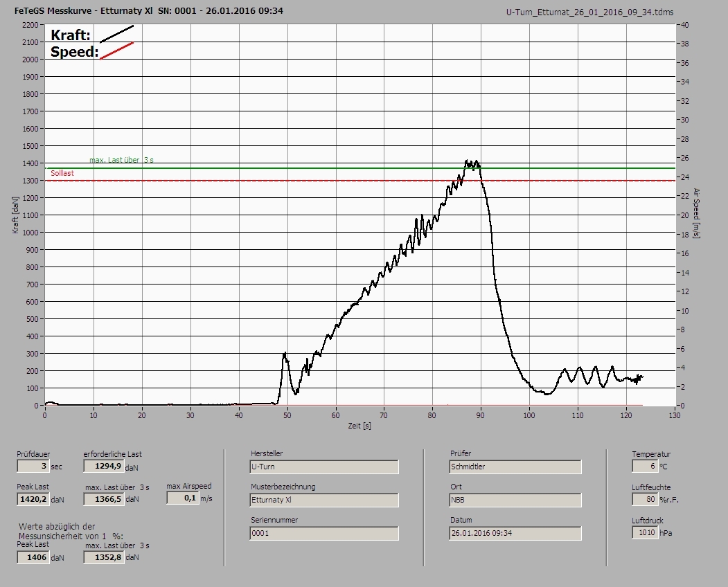Click the Seriennummer field showing 0001
Screen dimensions: 728x587
[324, 533]
